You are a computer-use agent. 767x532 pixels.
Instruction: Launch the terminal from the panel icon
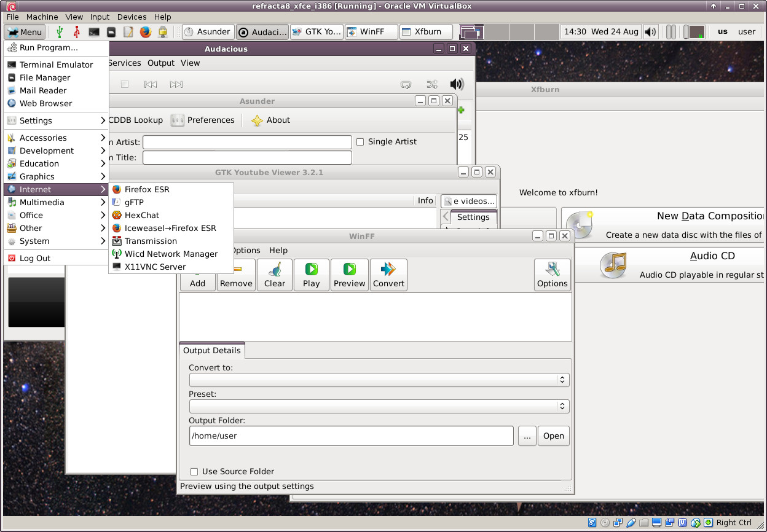[94, 32]
